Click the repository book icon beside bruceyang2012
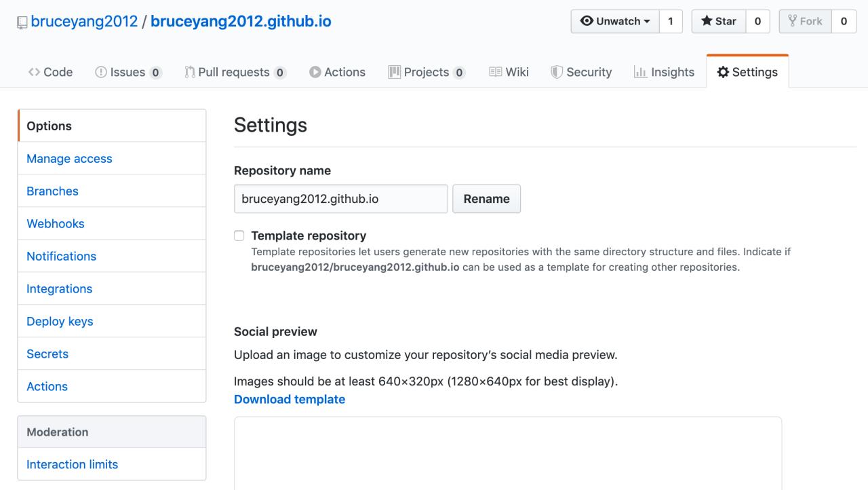868x490 pixels. [x=22, y=22]
